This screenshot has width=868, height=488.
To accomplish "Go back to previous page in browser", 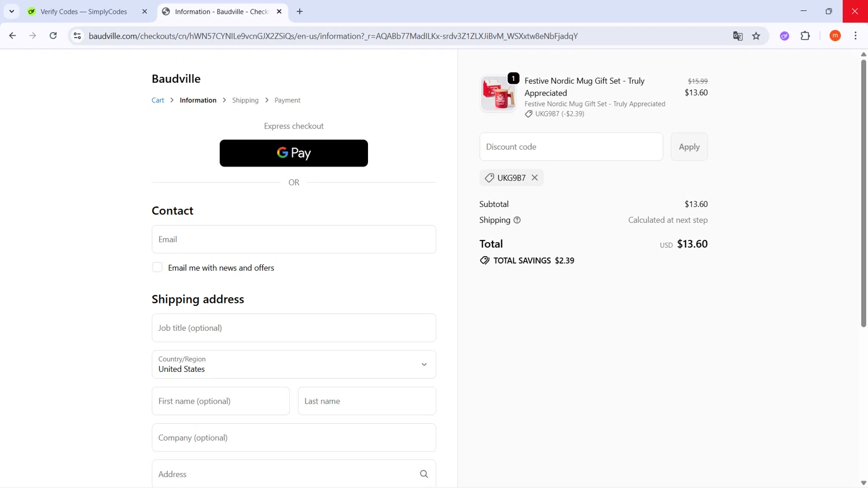I will point(12,36).
